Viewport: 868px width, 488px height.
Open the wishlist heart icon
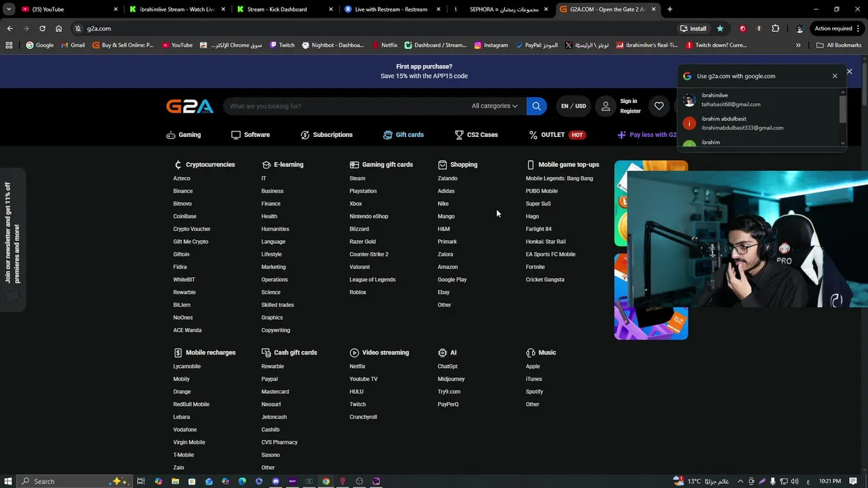coord(659,106)
